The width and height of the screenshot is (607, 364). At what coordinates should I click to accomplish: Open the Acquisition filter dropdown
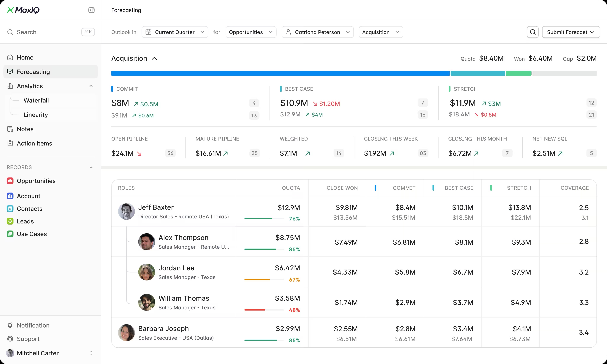380,32
